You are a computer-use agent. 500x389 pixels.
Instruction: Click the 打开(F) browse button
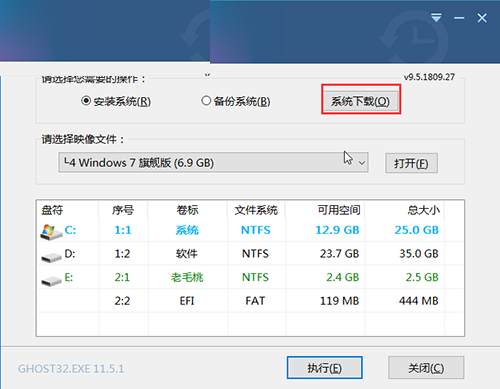(x=411, y=163)
